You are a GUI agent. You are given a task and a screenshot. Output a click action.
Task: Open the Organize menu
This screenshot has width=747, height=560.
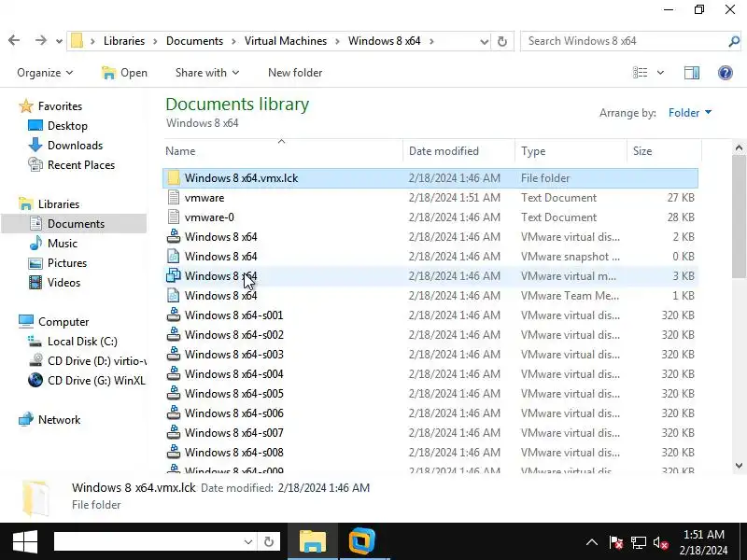(45, 73)
